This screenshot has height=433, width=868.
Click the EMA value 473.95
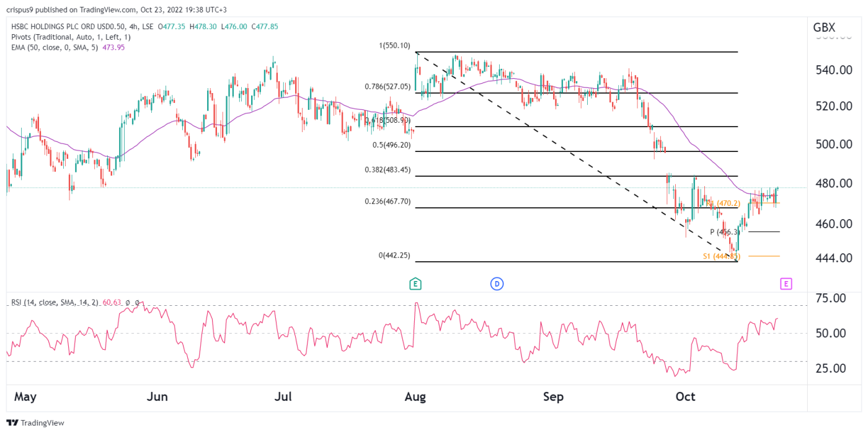[x=113, y=47]
